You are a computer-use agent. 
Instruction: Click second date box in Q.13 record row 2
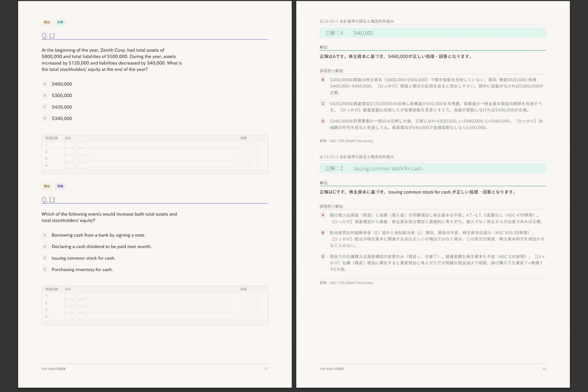[x=82, y=303]
